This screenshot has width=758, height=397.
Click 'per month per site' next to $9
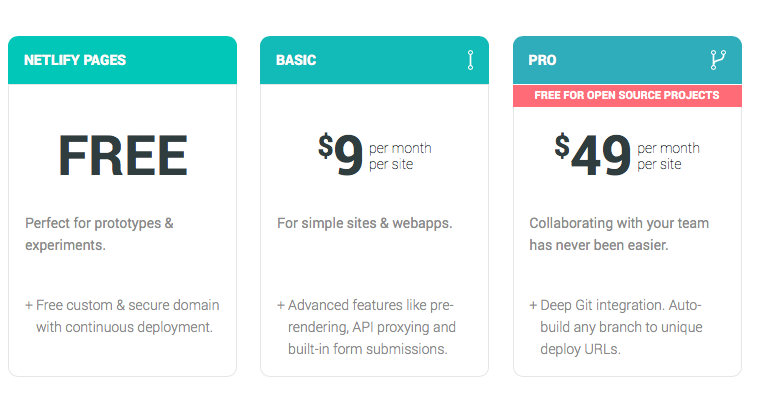[400, 156]
